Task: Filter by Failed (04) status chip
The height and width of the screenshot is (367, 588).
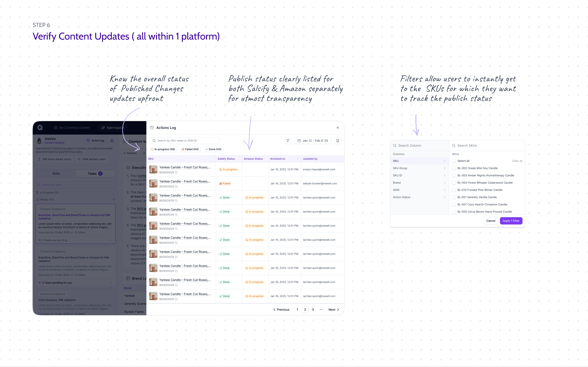Action: [190, 149]
